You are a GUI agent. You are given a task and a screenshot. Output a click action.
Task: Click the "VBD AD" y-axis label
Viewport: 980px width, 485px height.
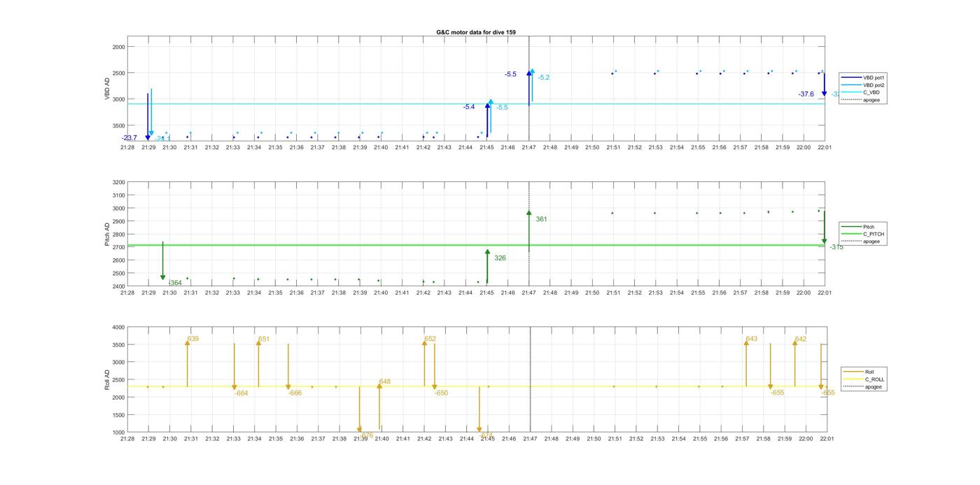107,89
